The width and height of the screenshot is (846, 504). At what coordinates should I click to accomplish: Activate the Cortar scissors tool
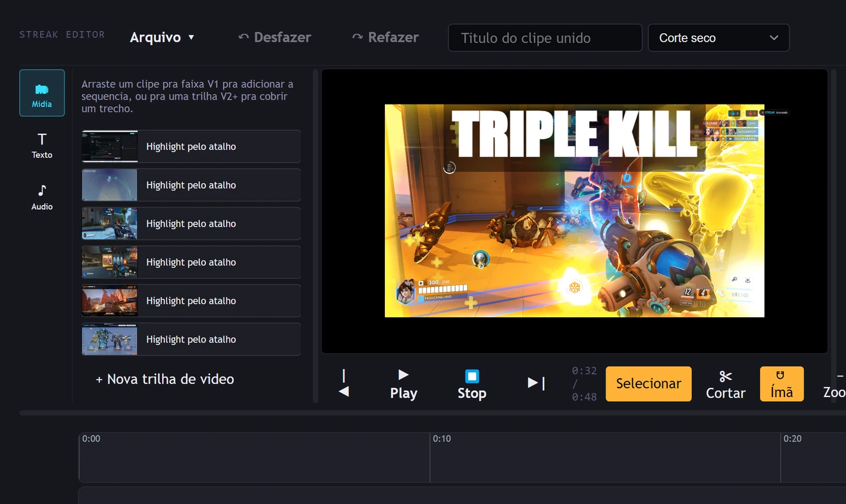tap(726, 384)
